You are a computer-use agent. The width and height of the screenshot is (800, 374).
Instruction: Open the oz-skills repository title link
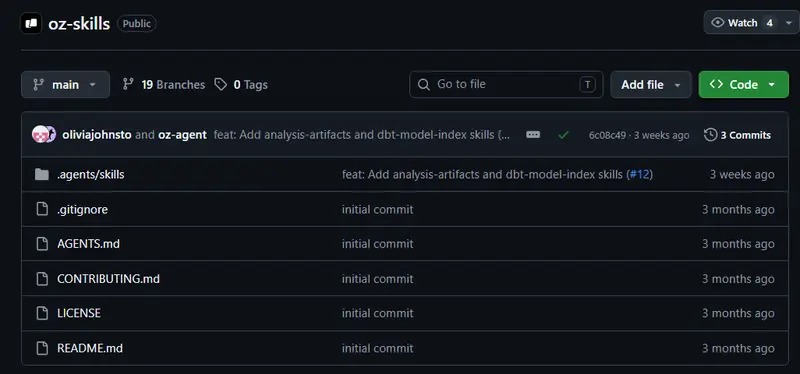pyautogui.click(x=79, y=23)
